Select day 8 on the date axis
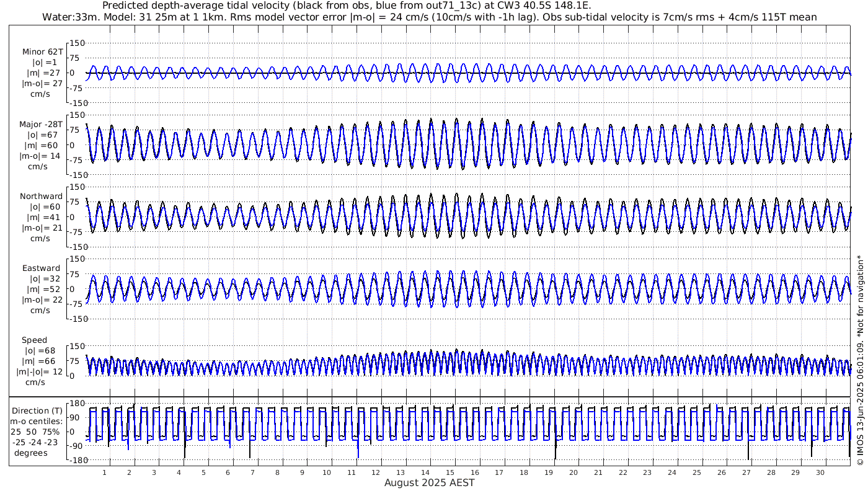This screenshot has height=496, width=868. click(278, 472)
